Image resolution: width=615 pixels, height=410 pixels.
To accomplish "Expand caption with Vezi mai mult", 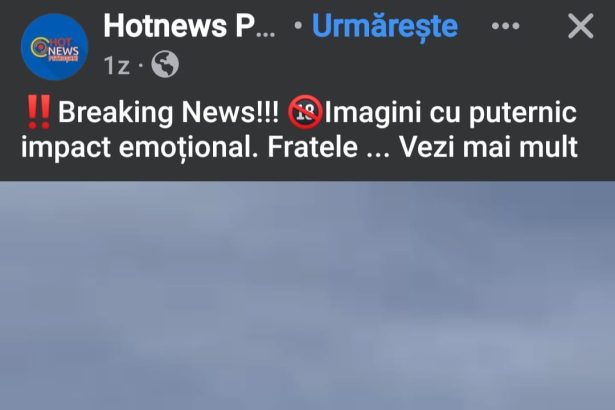I will pyautogui.click(x=488, y=147).
